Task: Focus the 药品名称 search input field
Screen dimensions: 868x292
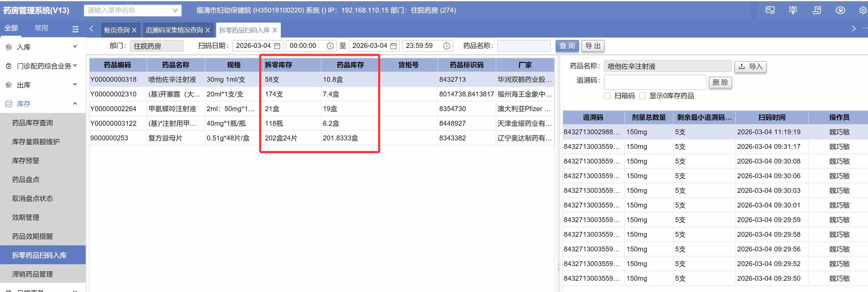Action: tap(524, 46)
